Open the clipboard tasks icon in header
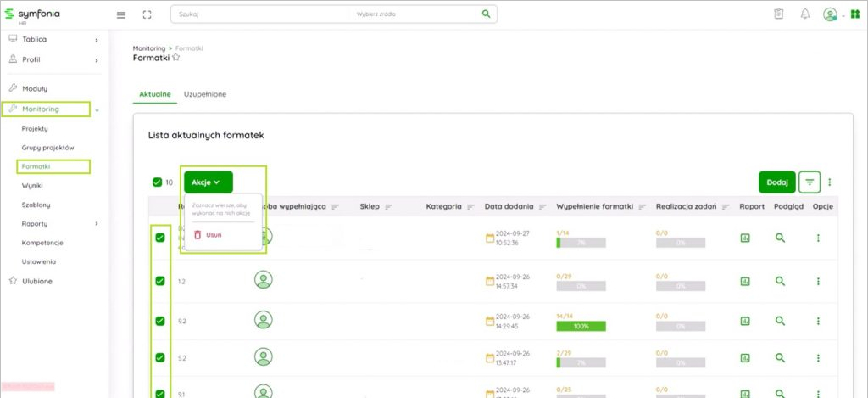868x398 pixels. click(x=778, y=14)
